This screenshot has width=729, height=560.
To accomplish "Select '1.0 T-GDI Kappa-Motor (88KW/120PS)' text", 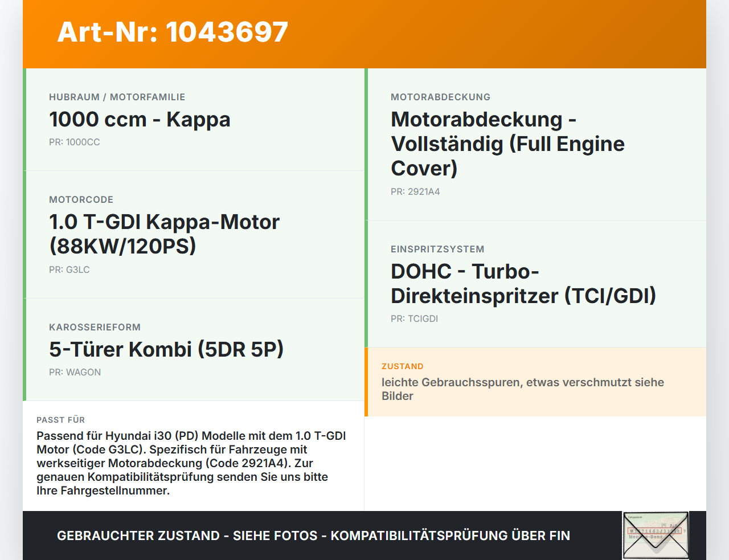I will click(x=164, y=234).
